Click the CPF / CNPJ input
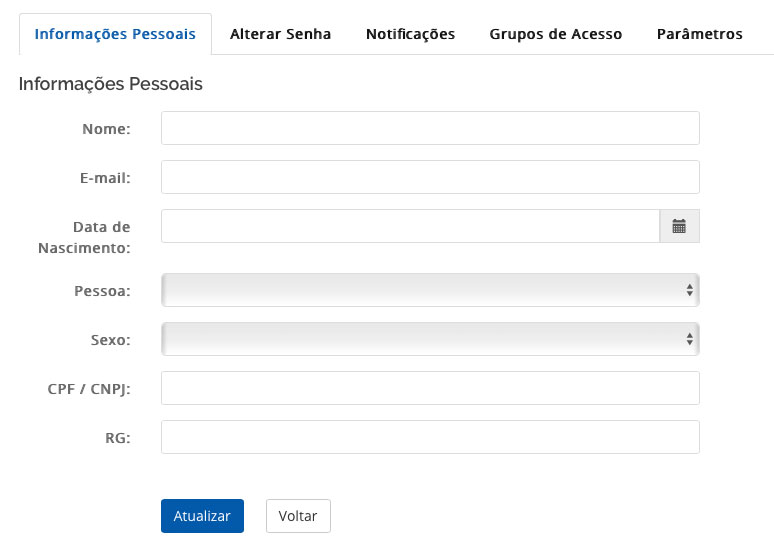Viewport: 774px width, 555px height. pyautogui.click(x=430, y=388)
